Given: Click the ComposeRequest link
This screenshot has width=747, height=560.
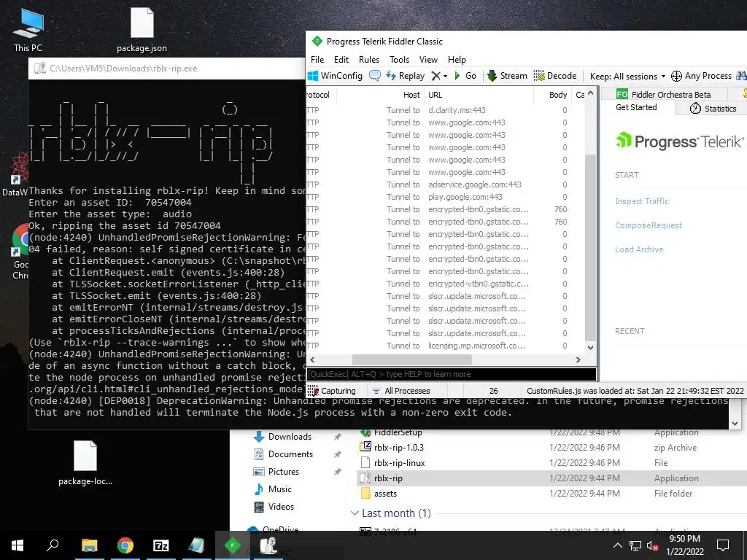Looking at the screenshot, I should click(x=649, y=225).
